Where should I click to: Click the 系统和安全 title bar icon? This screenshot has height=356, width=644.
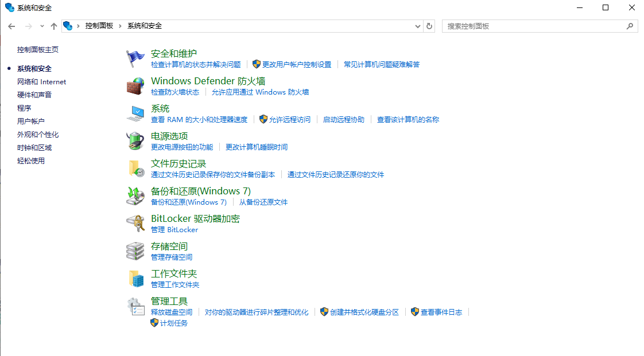point(9,7)
